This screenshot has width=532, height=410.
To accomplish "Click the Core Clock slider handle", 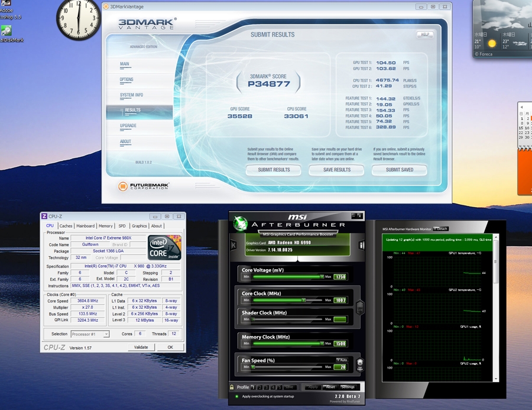I will 304,301.
